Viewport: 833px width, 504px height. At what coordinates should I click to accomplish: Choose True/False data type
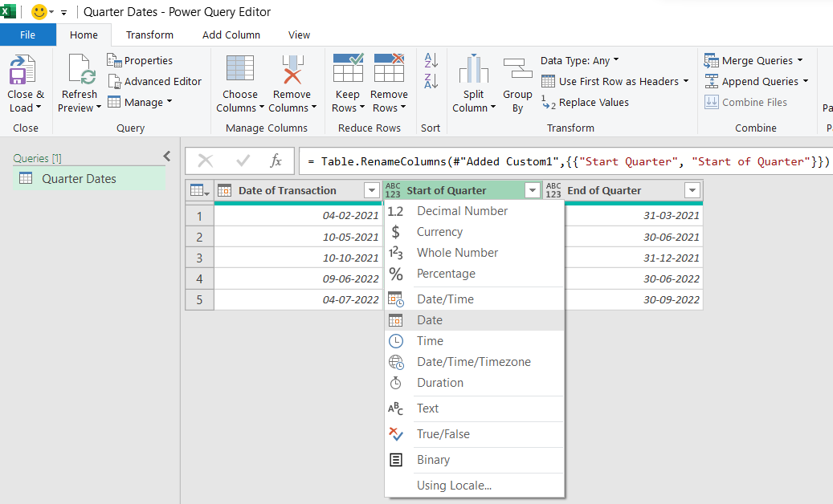[474, 434]
